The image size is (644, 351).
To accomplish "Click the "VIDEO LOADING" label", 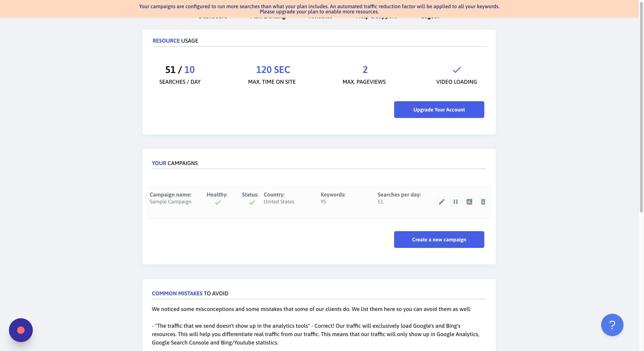I will point(457,82).
